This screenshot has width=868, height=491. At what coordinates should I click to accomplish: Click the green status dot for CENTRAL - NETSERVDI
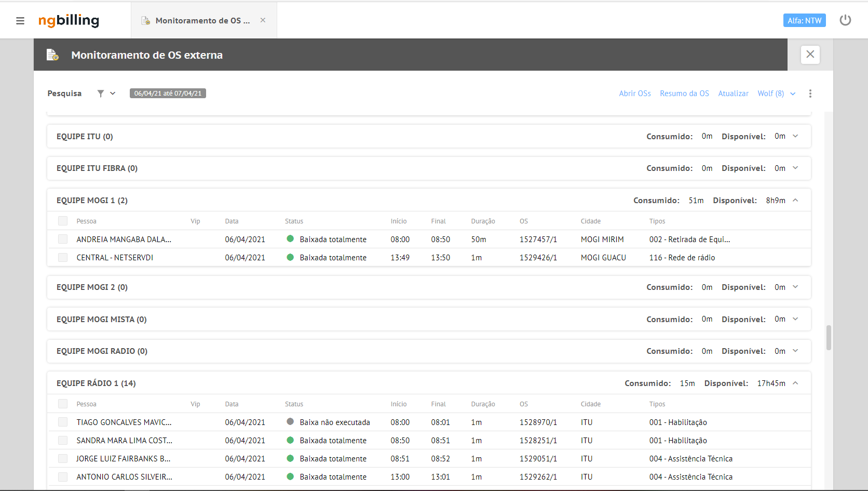tap(290, 257)
